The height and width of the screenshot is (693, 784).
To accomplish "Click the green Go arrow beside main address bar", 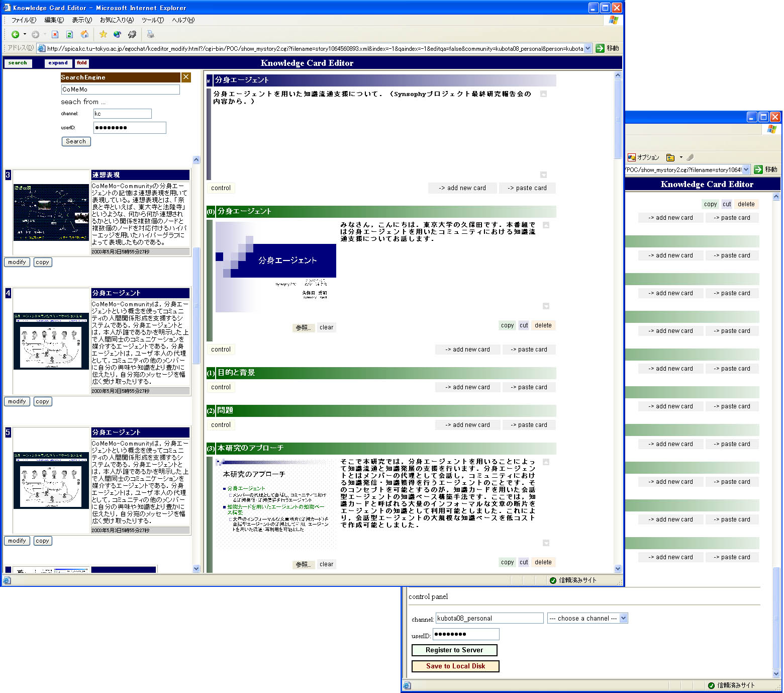I will pyautogui.click(x=600, y=48).
